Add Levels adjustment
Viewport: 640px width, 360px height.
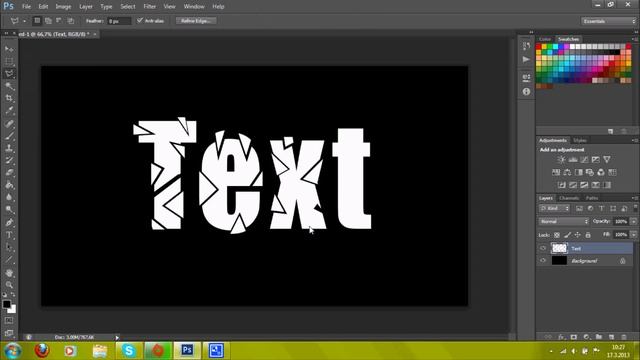573,160
